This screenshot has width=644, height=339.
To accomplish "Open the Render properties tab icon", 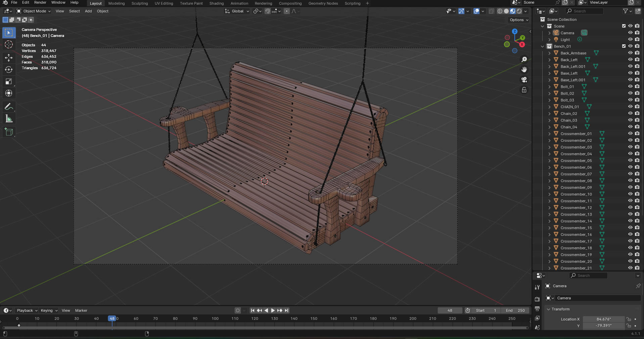I will (537, 299).
